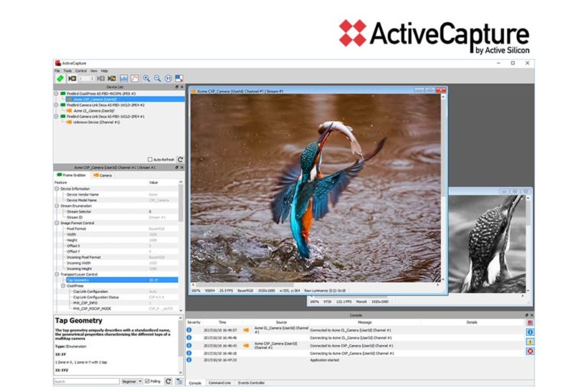This screenshot has width=588, height=391.
Task: Click the 1:1 actual size zoom icon
Action: click(x=168, y=78)
